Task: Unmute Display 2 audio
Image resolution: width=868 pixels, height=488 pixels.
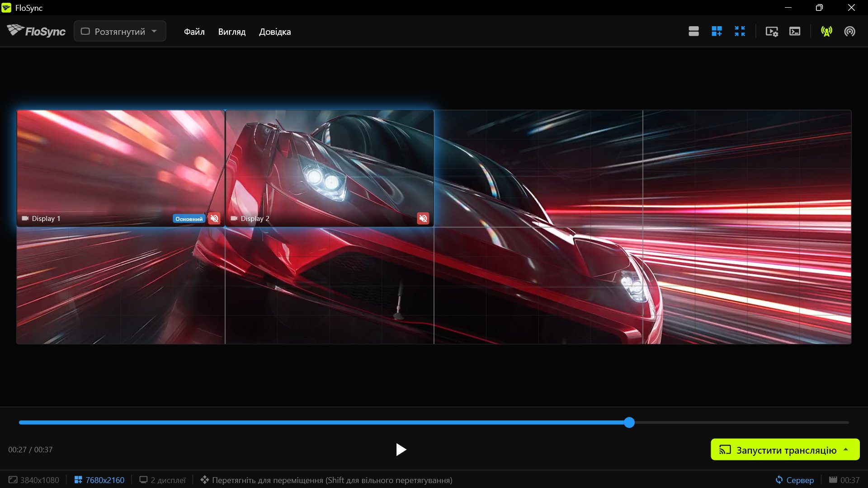Action: (x=423, y=219)
